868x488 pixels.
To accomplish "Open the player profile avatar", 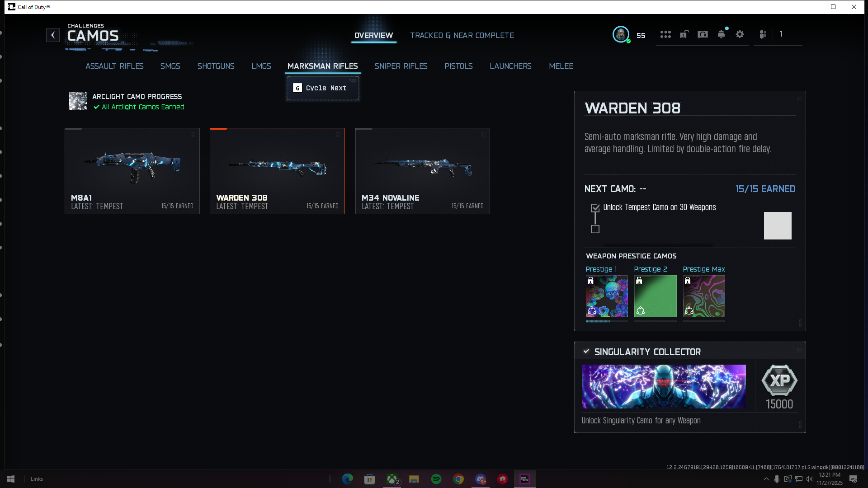I will (621, 34).
